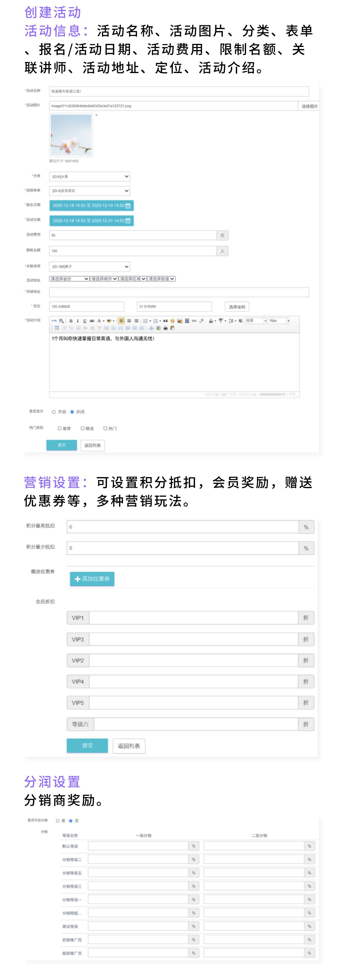Viewport: 341px width, 980px height.
Task: Check the 推荐 hot category box
Action: pos(59,428)
